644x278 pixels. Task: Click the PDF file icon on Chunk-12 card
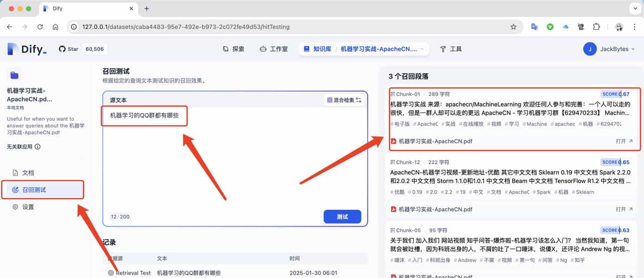pyautogui.click(x=393, y=209)
